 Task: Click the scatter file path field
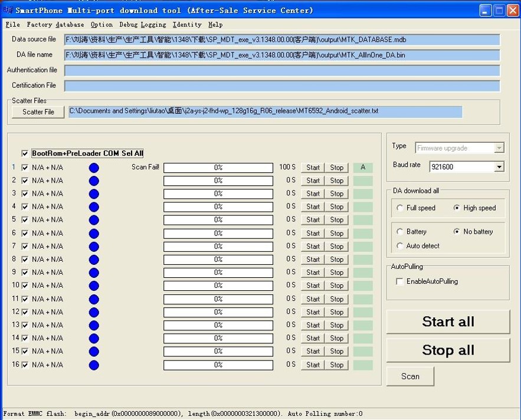click(x=266, y=111)
